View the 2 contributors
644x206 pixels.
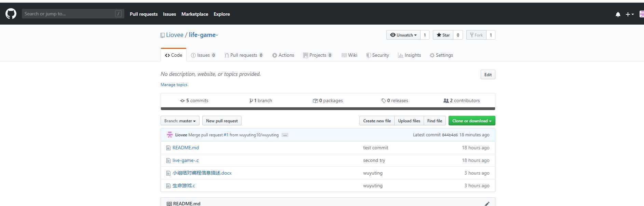(x=462, y=100)
